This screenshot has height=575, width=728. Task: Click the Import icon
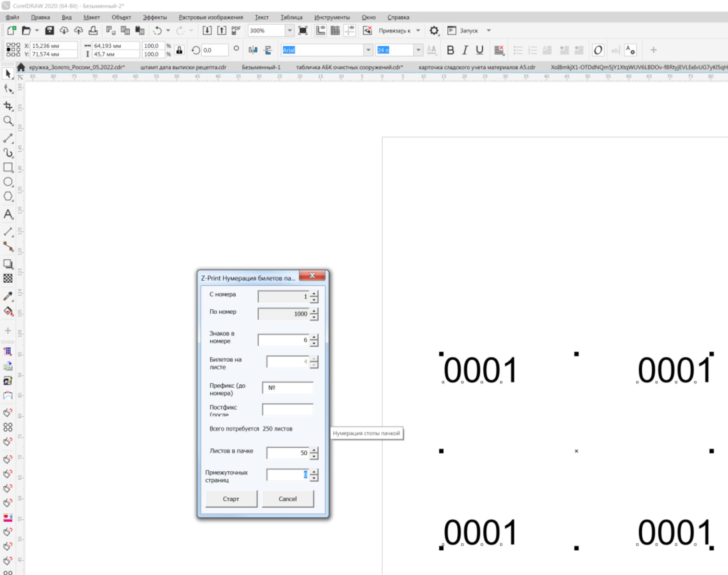pyautogui.click(x=207, y=31)
